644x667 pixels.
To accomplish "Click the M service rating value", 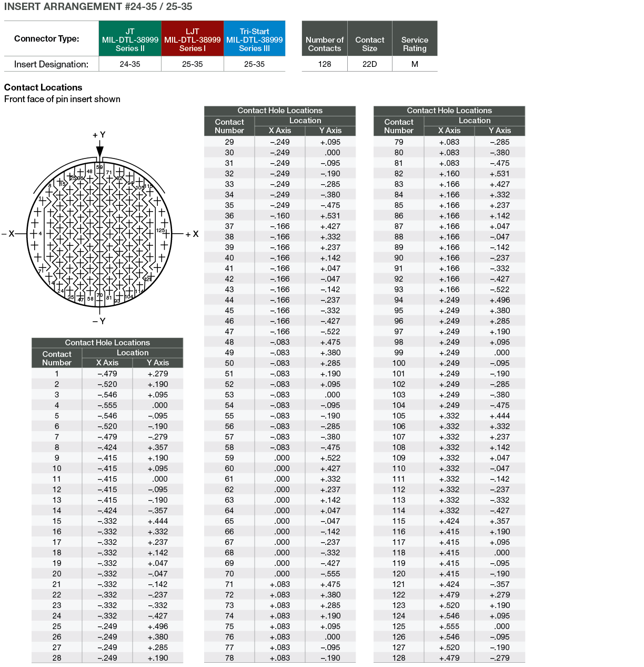I will pos(415,64).
